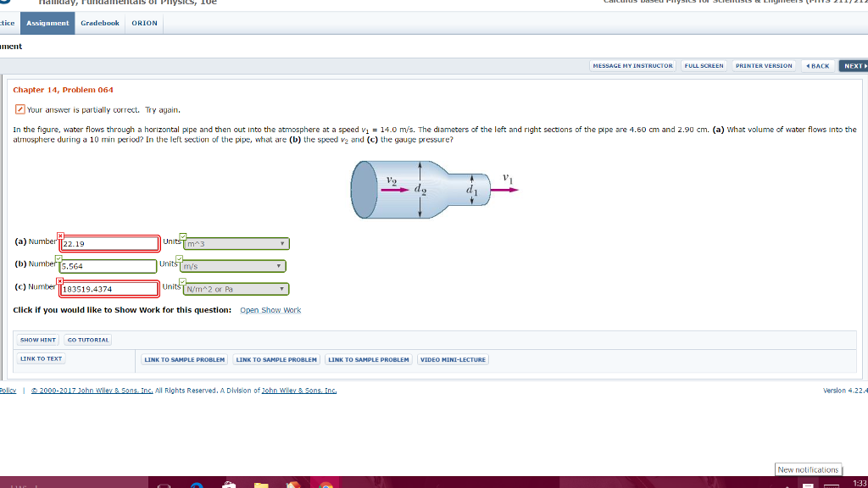Click the red error icon above answer (a)
This screenshot has height=488, width=868.
(60, 236)
